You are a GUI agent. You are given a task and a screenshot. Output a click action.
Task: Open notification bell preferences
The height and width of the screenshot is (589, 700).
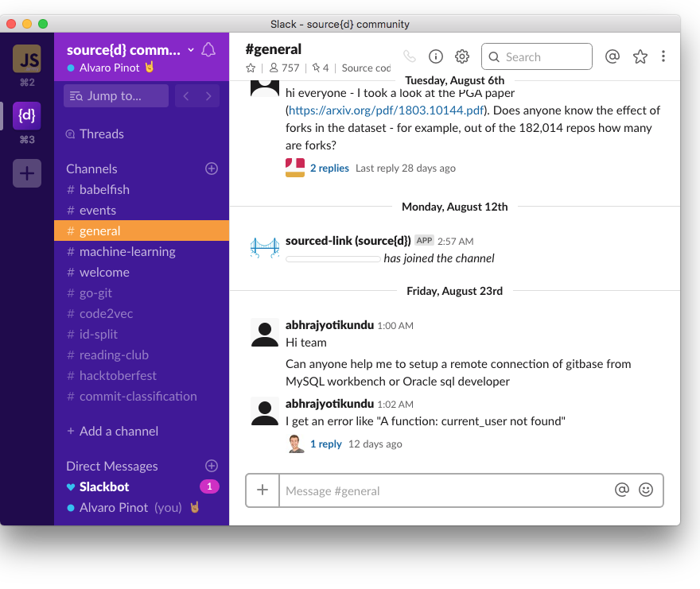tap(208, 49)
